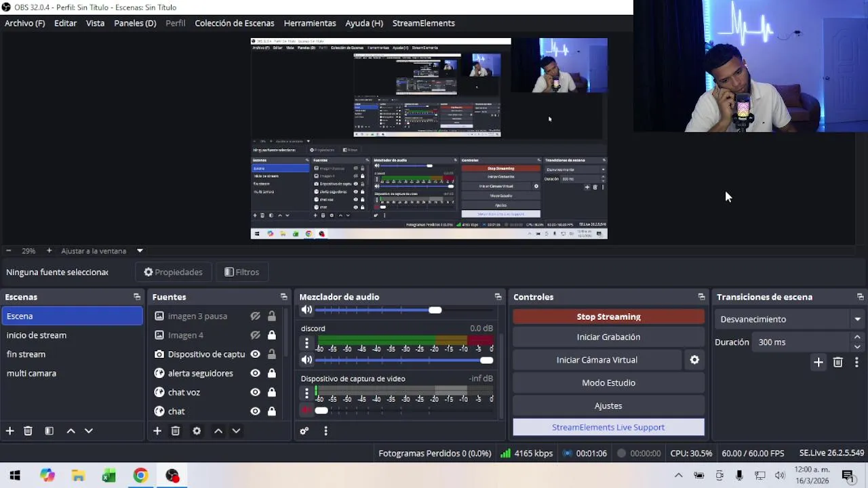
Task: Add a source with the plus icon in Fuentes
Action: point(157,431)
